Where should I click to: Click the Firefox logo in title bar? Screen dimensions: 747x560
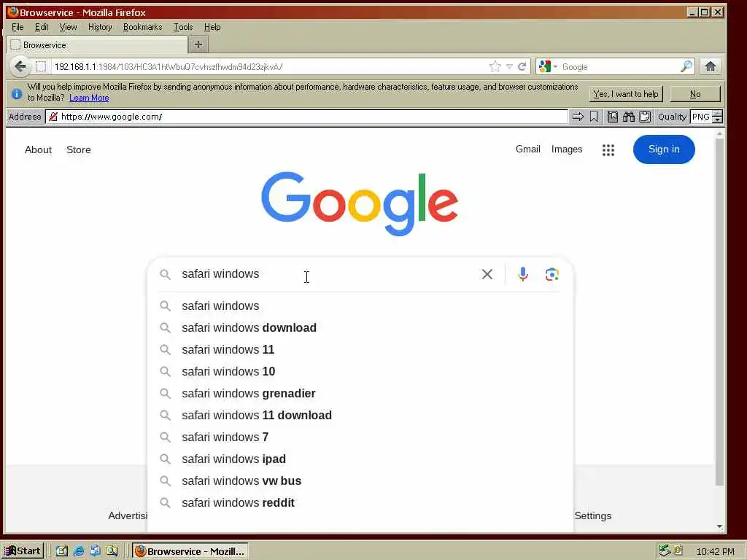(x=12, y=12)
